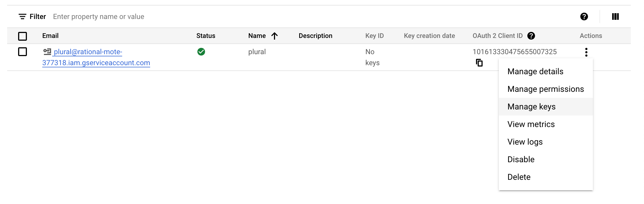Image resolution: width=644 pixels, height=204 pixels.
Task: Select Manage permissions menu item
Action: (545, 89)
